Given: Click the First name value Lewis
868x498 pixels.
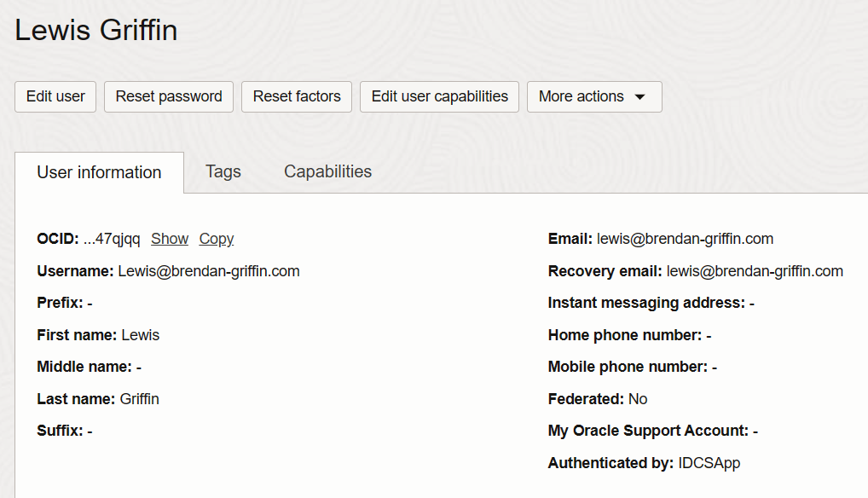Looking at the screenshot, I should [x=141, y=335].
